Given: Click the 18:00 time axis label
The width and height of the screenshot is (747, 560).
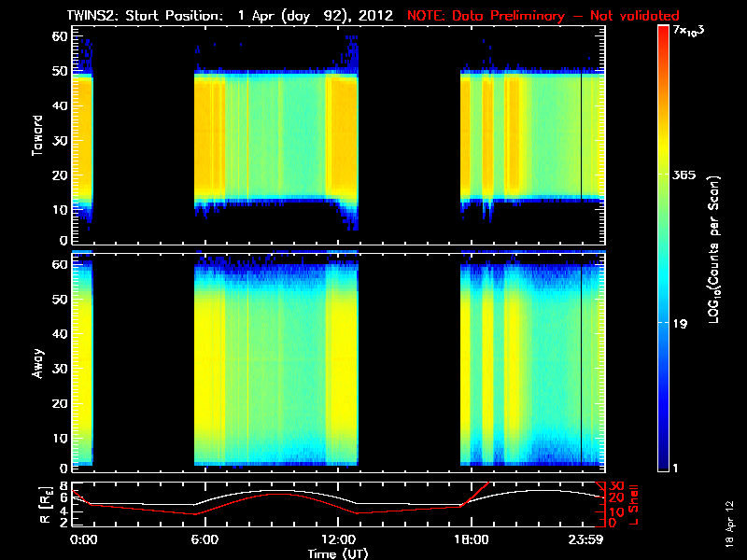Looking at the screenshot, I should pyautogui.click(x=472, y=539).
